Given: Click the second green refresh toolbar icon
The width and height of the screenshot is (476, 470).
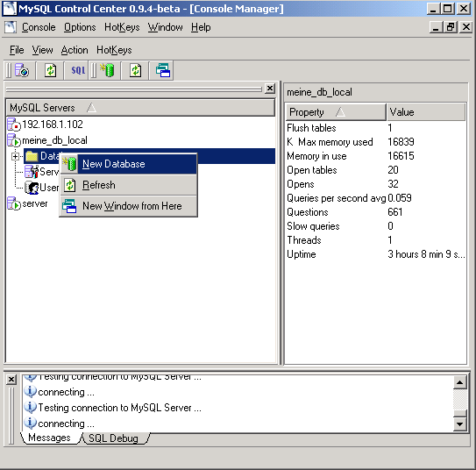Looking at the screenshot, I should (x=135, y=70).
